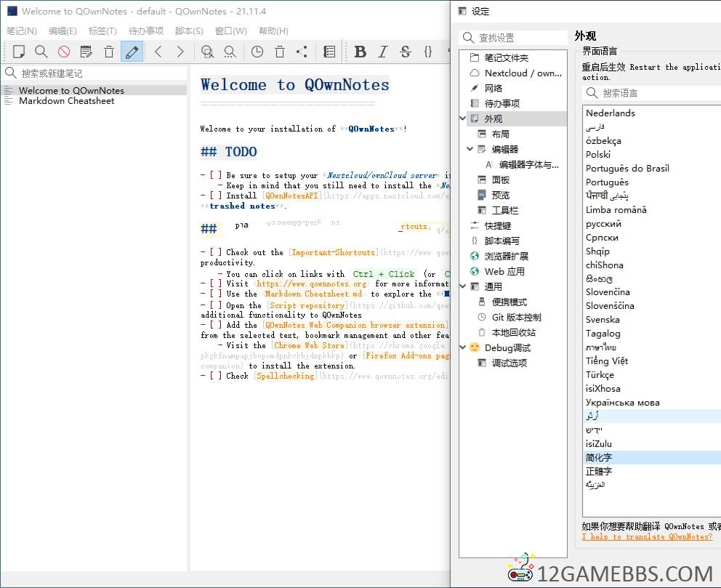This screenshot has height=588, width=721.
Task: Open the 窗口(W) menu
Action: [230, 31]
